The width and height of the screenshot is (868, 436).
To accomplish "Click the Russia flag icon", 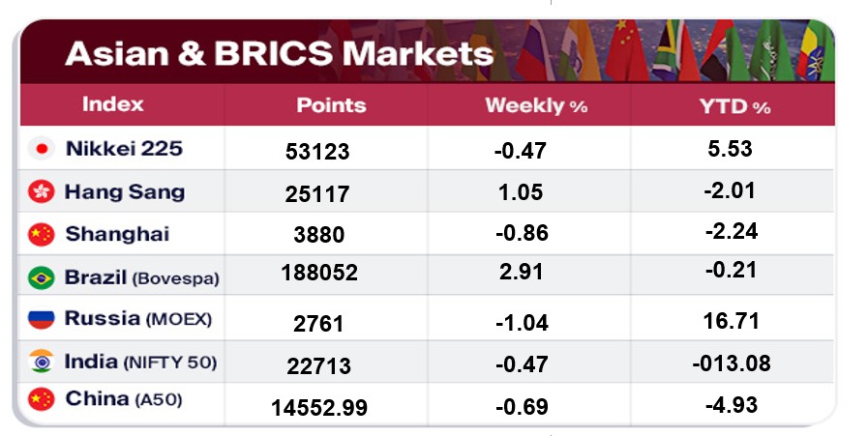I will tap(41, 318).
